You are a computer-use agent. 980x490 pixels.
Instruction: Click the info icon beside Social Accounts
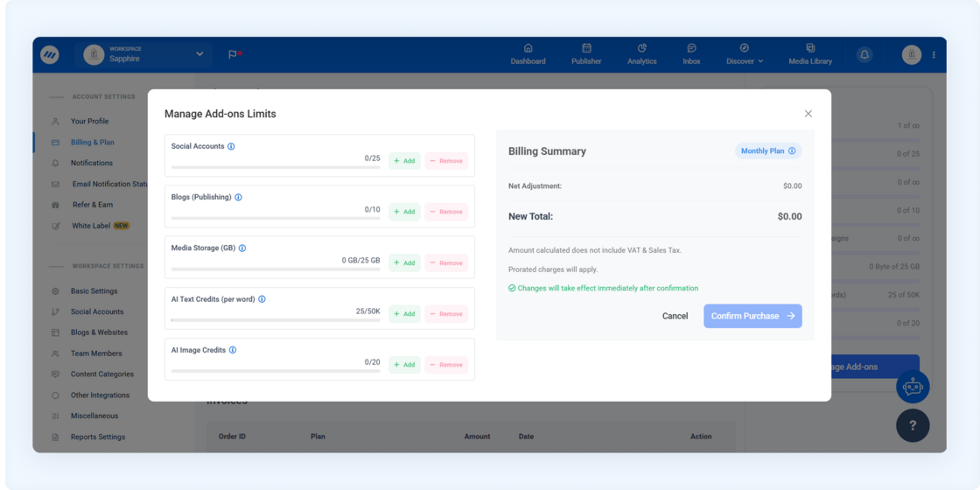coord(231,146)
